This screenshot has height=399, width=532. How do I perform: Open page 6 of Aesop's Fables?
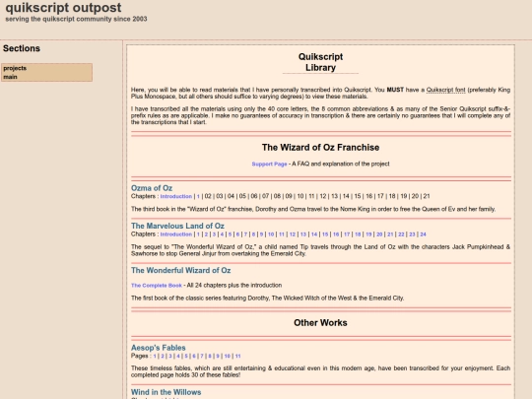point(194,356)
